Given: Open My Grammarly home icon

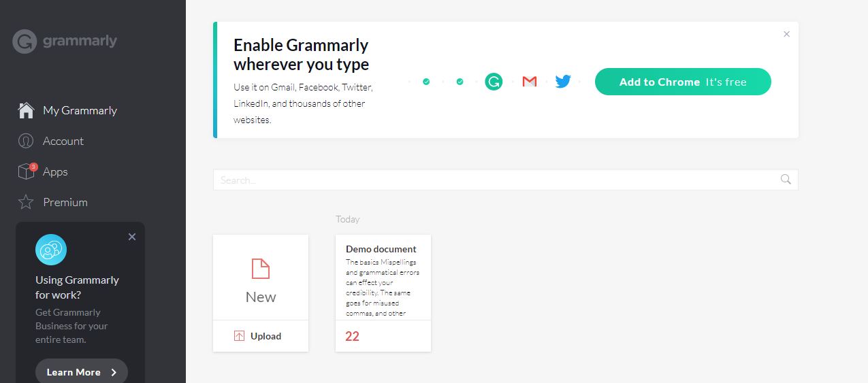Looking at the screenshot, I should coord(26,110).
